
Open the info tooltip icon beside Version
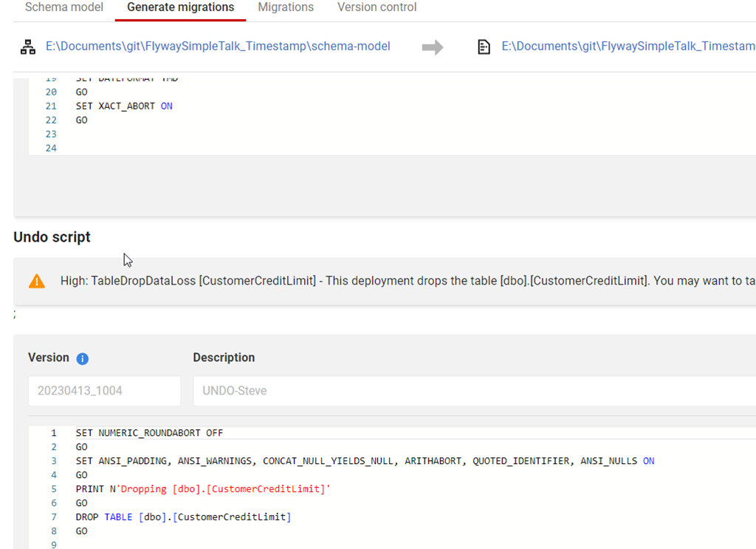82,358
